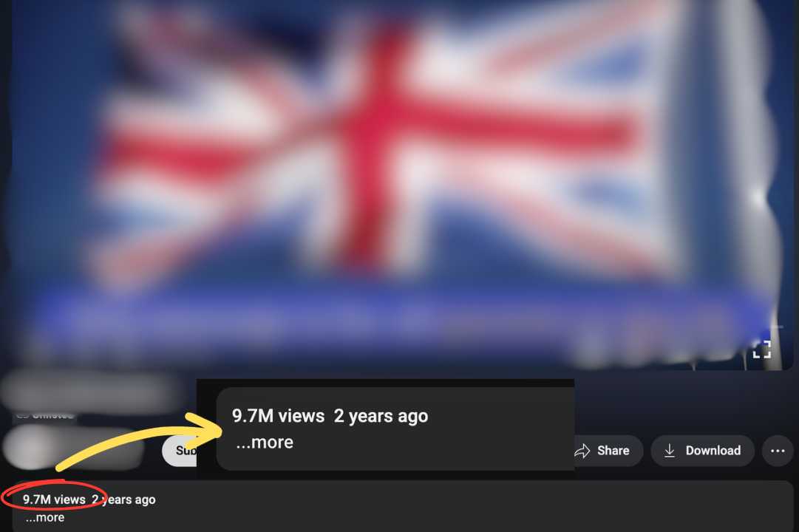Click the Share button

click(x=605, y=451)
